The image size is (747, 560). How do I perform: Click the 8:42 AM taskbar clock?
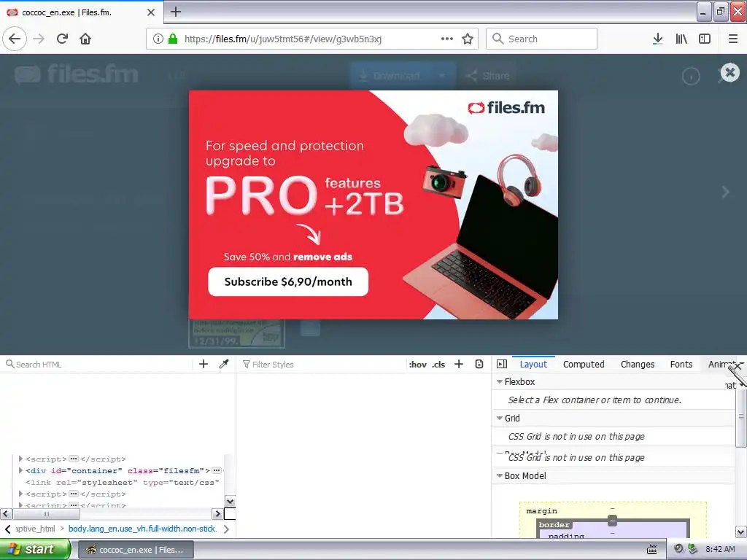pos(720,549)
